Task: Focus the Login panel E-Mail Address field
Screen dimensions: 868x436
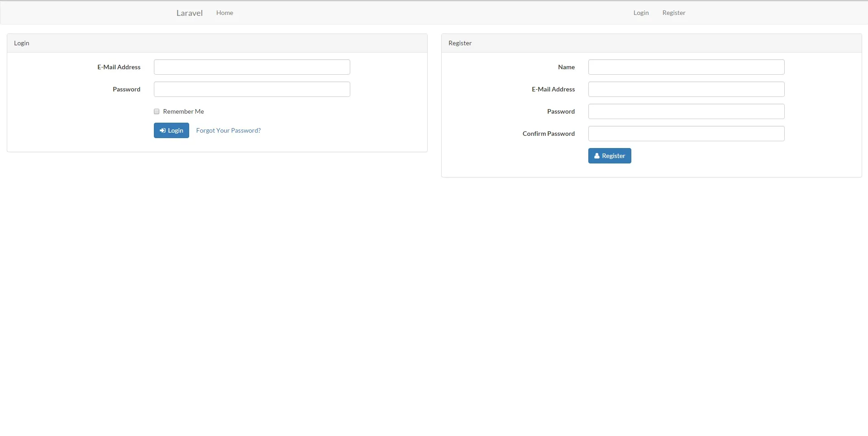Action: [252, 67]
